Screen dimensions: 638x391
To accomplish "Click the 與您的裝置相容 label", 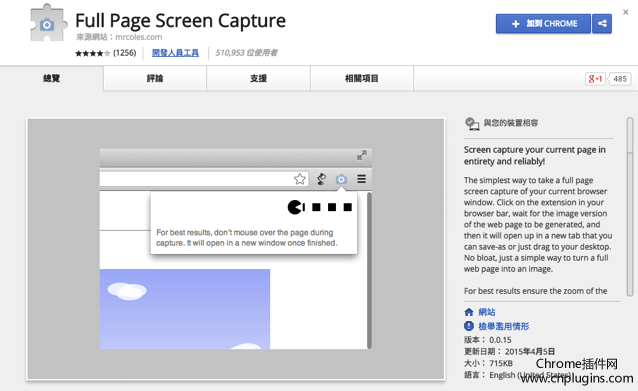I will point(511,123).
